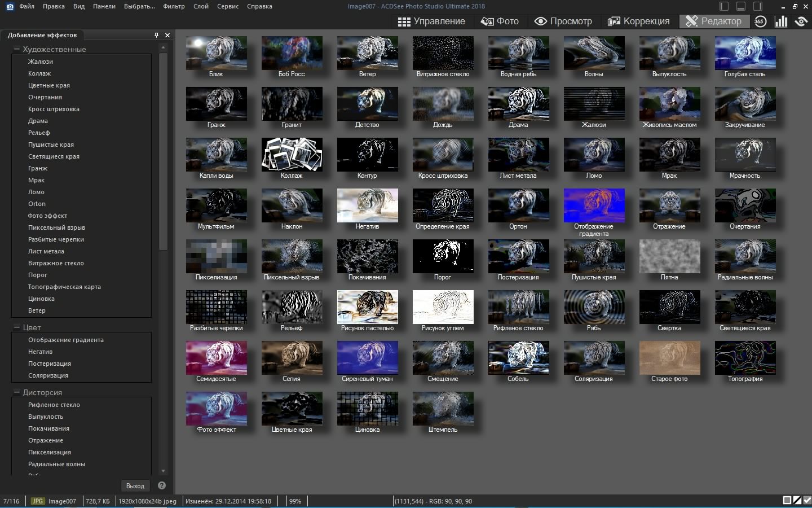Click the Выход button
Screen dimensions: 812x508
(x=135, y=485)
